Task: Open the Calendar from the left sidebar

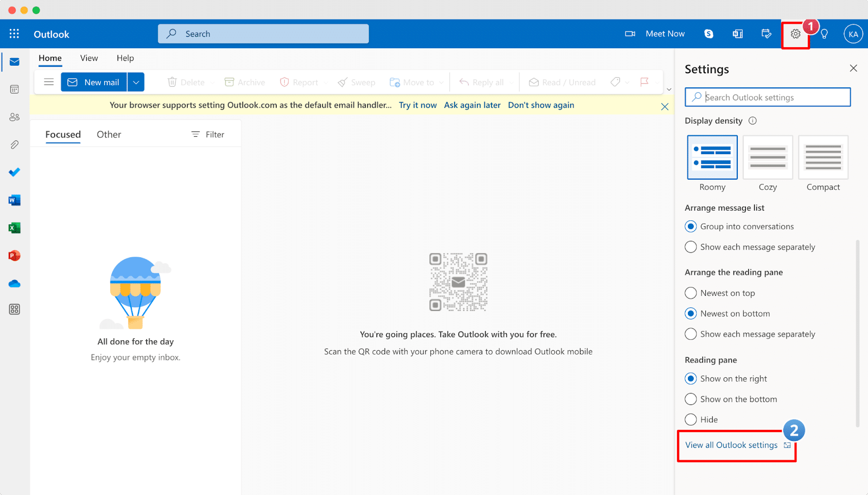Action: 14,89
